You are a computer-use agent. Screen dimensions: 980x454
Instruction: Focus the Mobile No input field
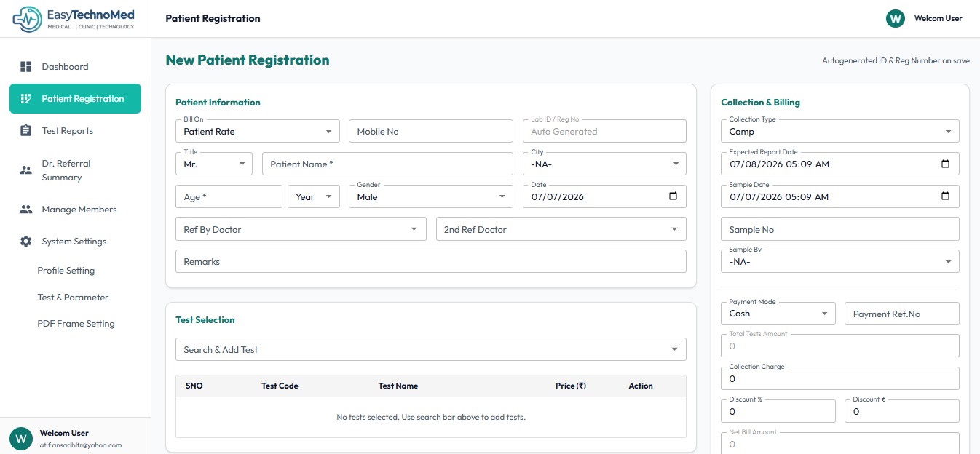[431, 131]
